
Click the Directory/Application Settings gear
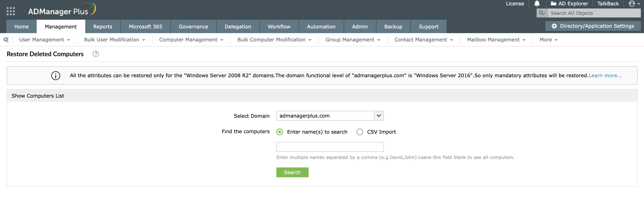point(554,26)
